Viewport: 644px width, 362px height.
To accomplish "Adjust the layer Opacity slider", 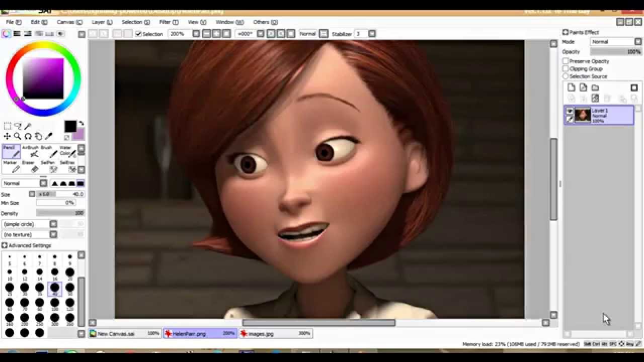I will tap(615, 52).
